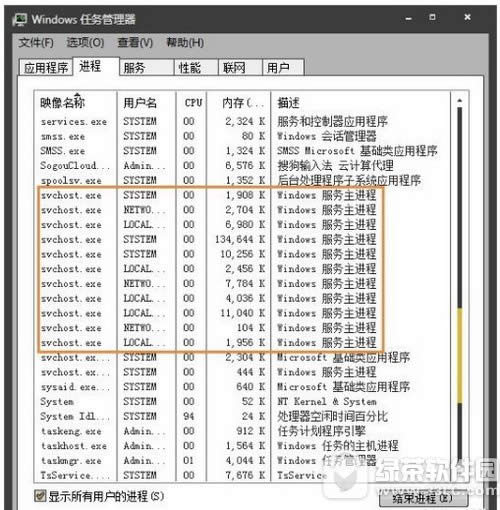The width and height of the screenshot is (500, 510).
Task: Click the scrollbar up arrow
Action: click(x=460, y=100)
